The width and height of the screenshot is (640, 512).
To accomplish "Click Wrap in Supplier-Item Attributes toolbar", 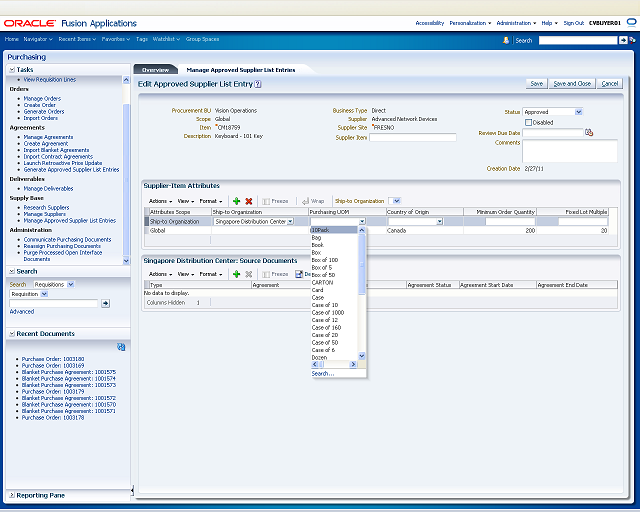I will [313, 201].
